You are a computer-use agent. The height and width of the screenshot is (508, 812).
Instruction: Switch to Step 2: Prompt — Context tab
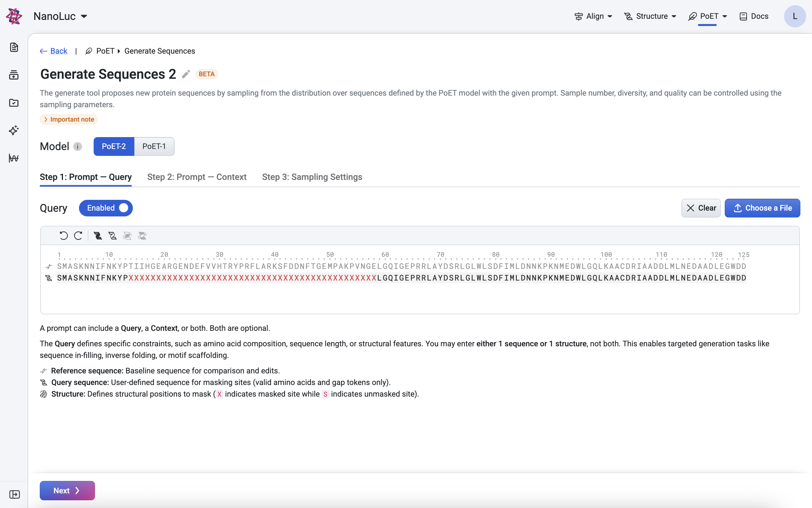[x=197, y=177]
